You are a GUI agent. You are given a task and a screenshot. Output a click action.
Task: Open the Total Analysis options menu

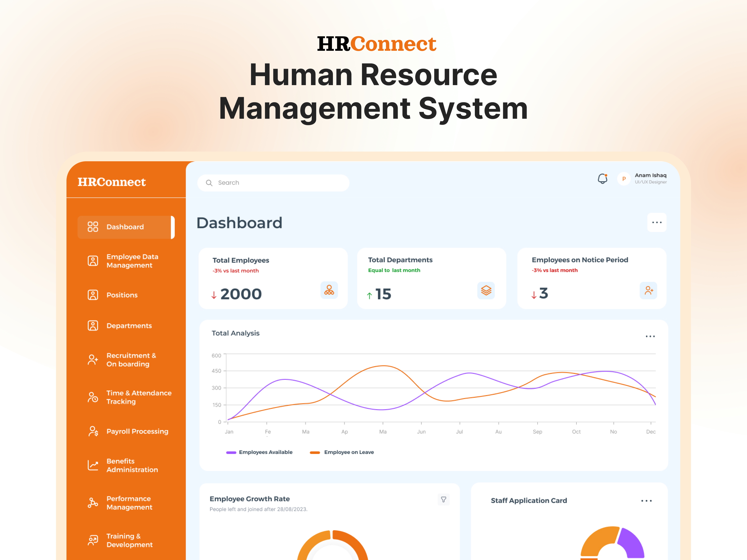click(650, 336)
